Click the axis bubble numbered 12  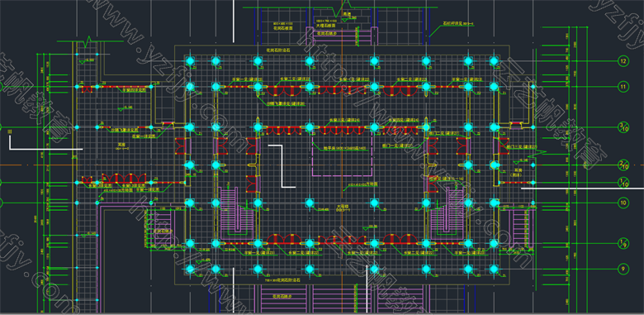coord(623,61)
